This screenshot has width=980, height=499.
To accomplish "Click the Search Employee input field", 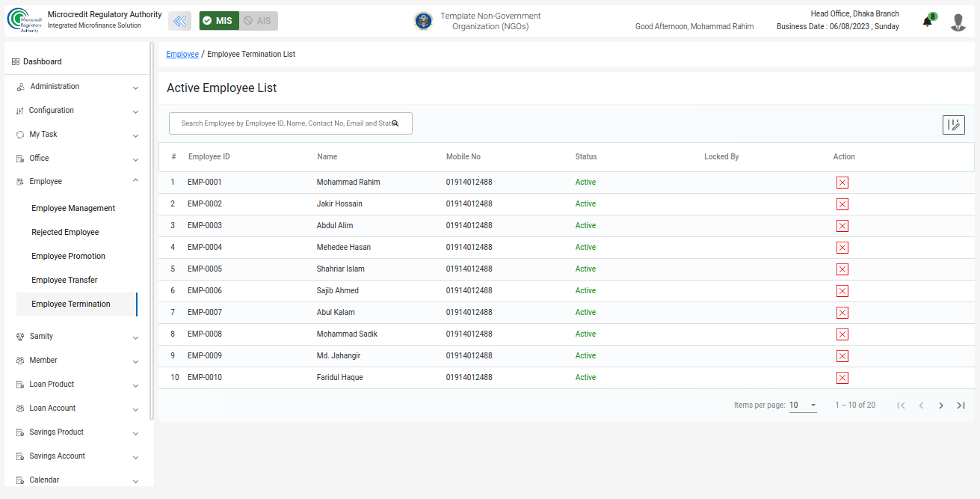I will [x=291, y=123].
